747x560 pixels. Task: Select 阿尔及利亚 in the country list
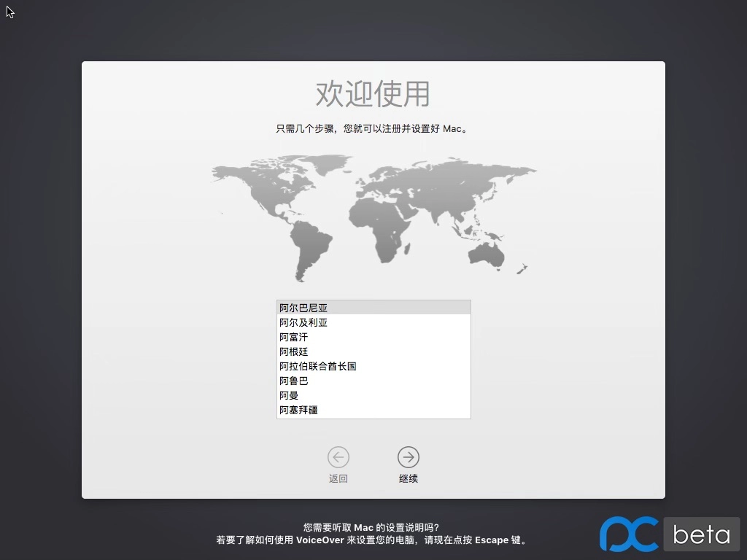pyautogui.click(x=373, y=322)
